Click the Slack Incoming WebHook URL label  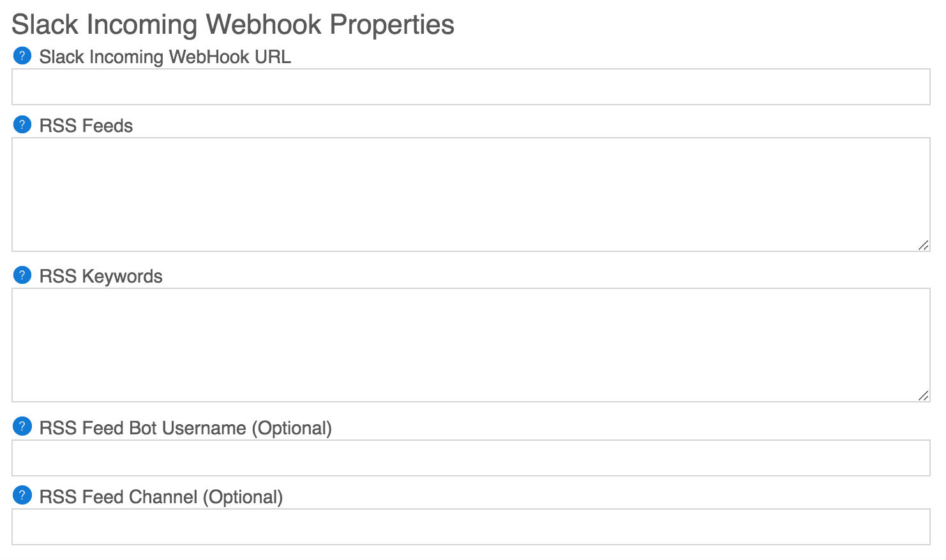click(165, 57)
